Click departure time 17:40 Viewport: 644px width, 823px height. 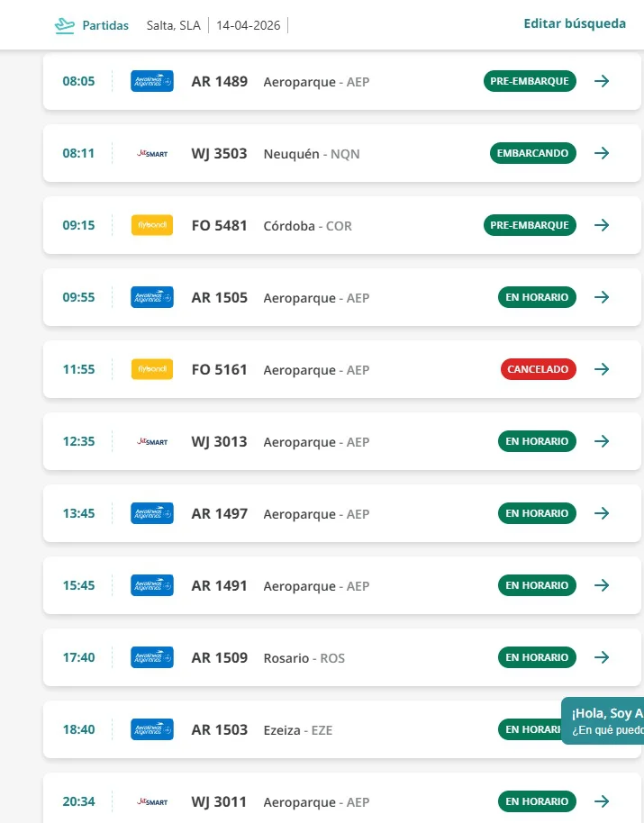[x=78, y=657]
